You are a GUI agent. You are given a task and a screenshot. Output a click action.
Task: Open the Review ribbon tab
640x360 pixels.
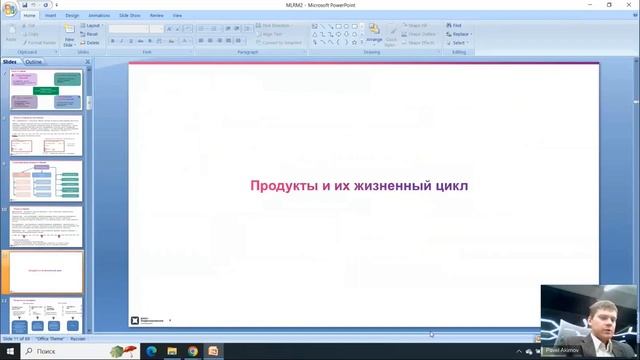point(157,16)
